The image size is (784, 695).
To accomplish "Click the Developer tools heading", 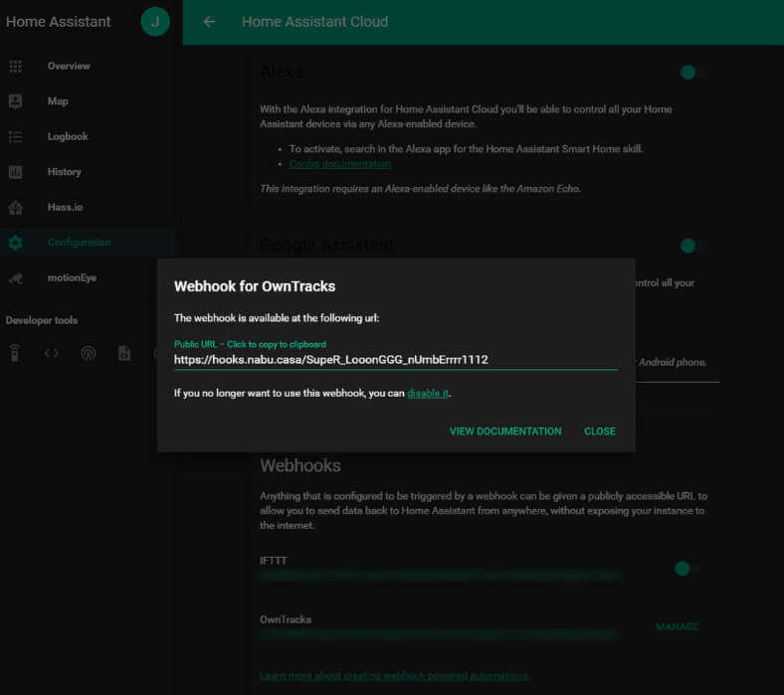I will click(42, 320).
